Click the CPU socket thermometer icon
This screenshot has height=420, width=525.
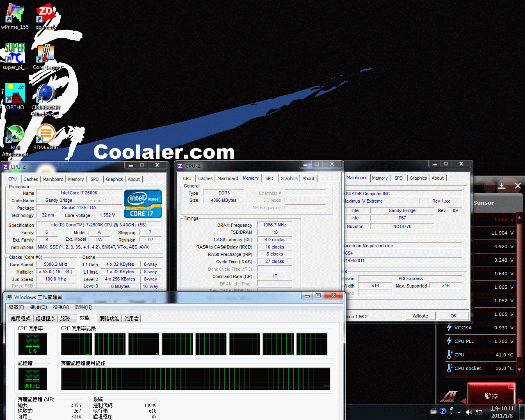tap(449, 368)
